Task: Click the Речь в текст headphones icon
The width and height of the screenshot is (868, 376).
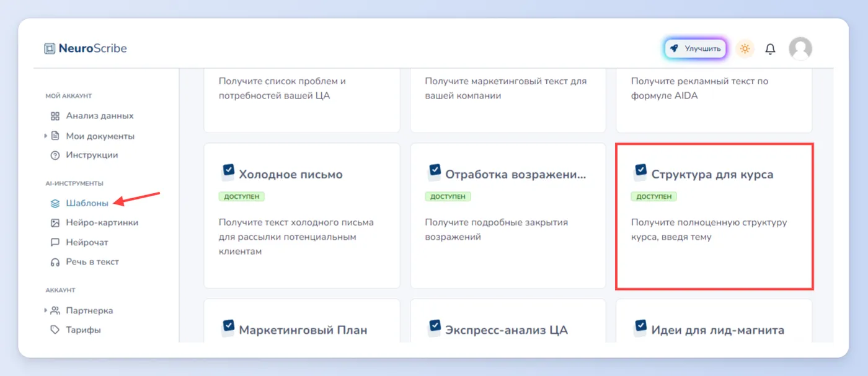Action: point(55,262)
